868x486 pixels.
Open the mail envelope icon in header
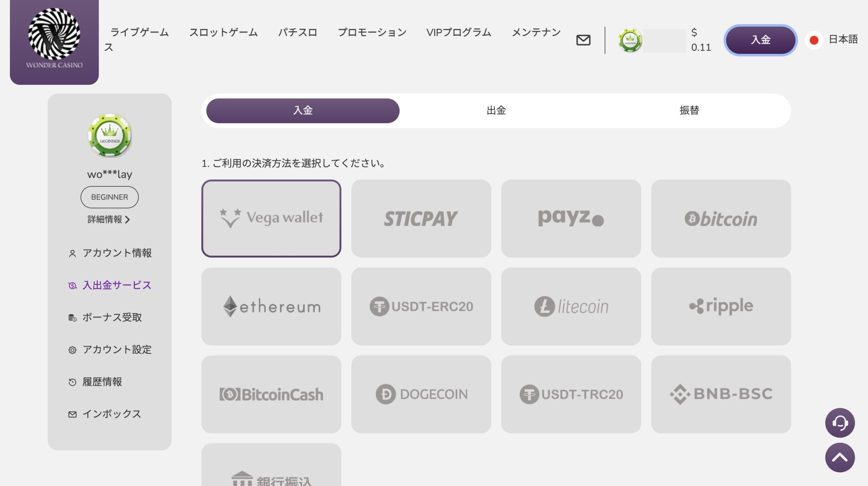(x=583, y=40)
